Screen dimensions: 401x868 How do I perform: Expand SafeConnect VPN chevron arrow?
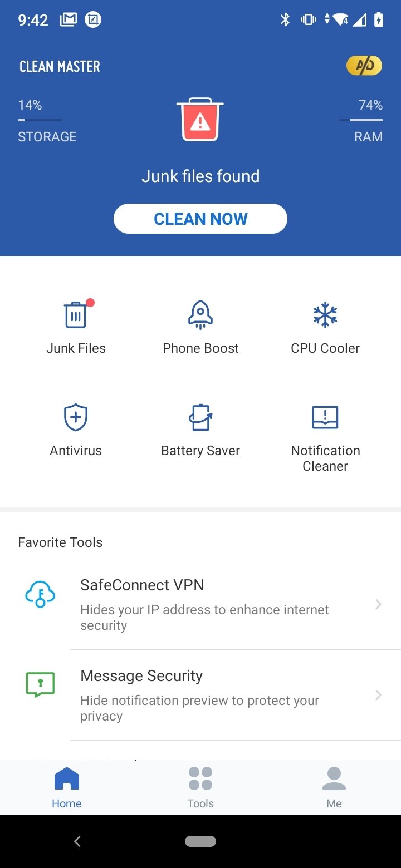pos(378,604)
